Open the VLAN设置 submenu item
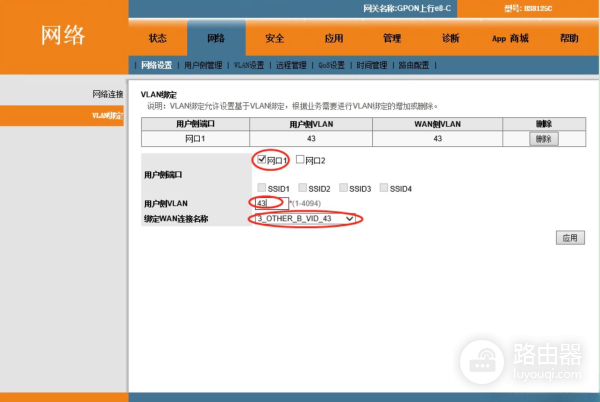Viewport: 600px width, 402px height. tap(249, 64)
